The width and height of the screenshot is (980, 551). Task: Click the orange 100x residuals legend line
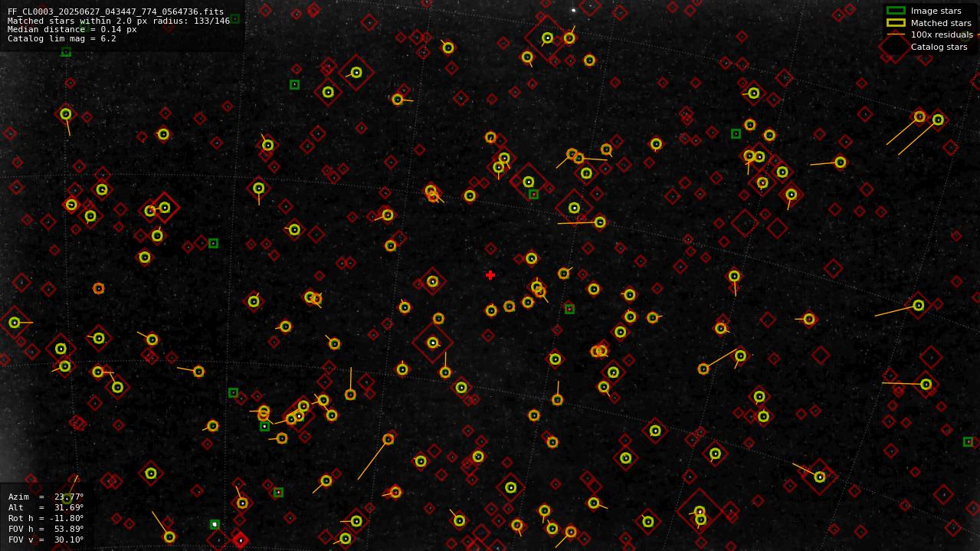click(x=896, y=34)
